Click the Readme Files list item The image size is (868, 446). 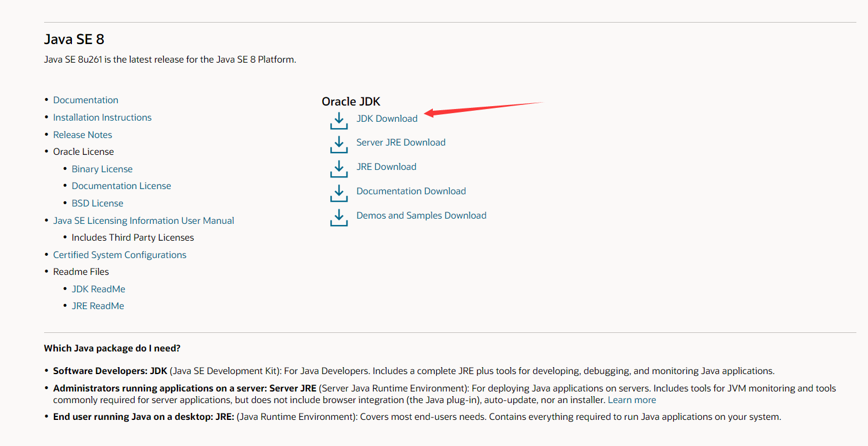(x=81, y=271)
